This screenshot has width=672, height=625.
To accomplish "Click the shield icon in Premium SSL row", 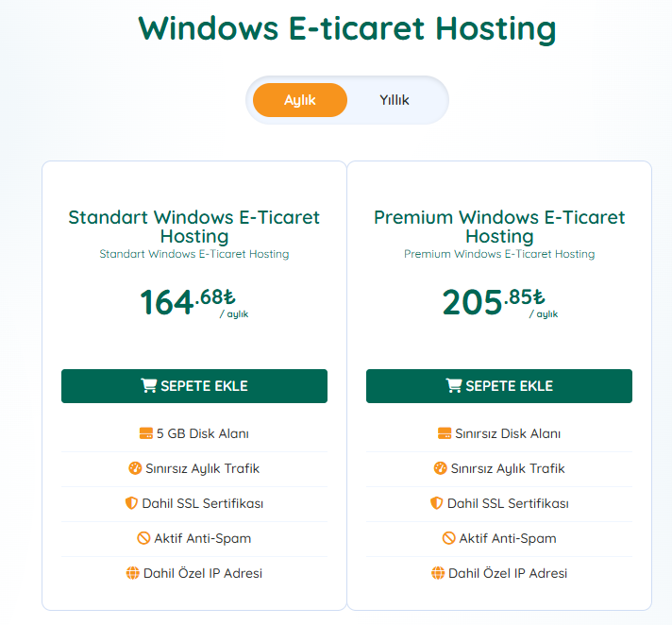I will [x=436, y=503].
